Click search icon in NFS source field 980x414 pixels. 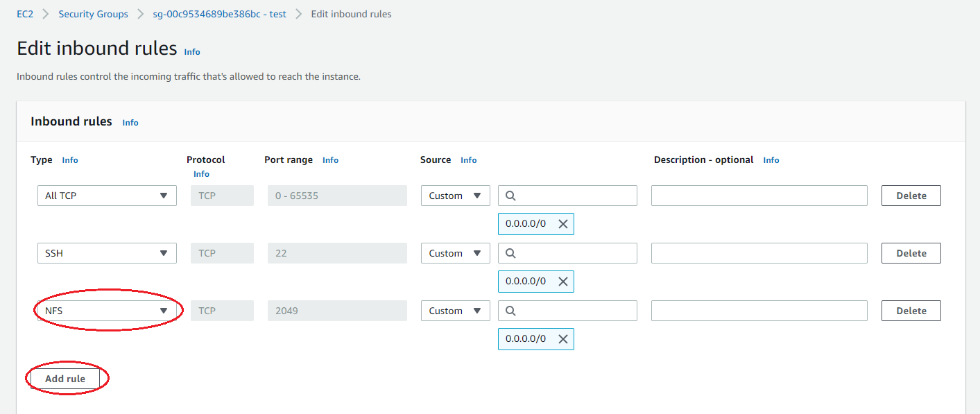pos(510,311)
